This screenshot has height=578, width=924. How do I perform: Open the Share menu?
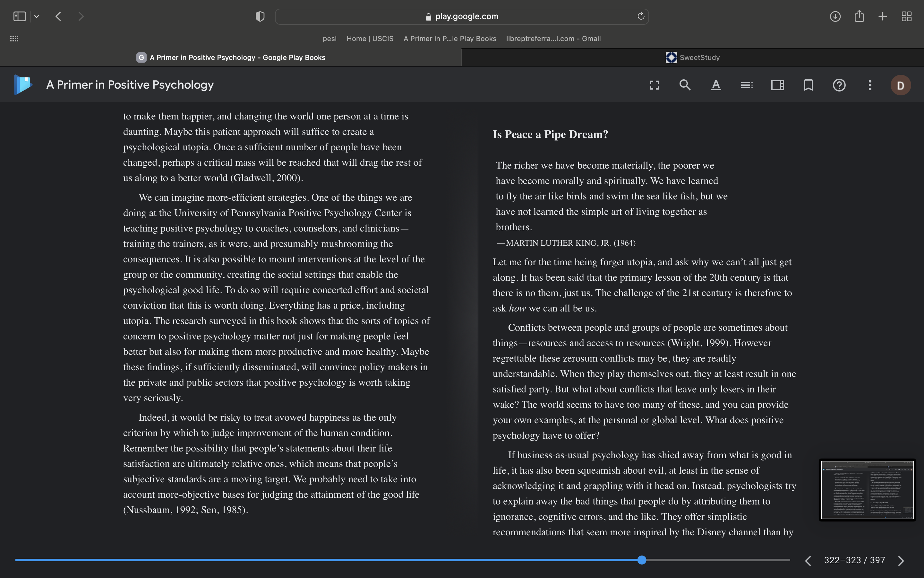coord(859,16)
